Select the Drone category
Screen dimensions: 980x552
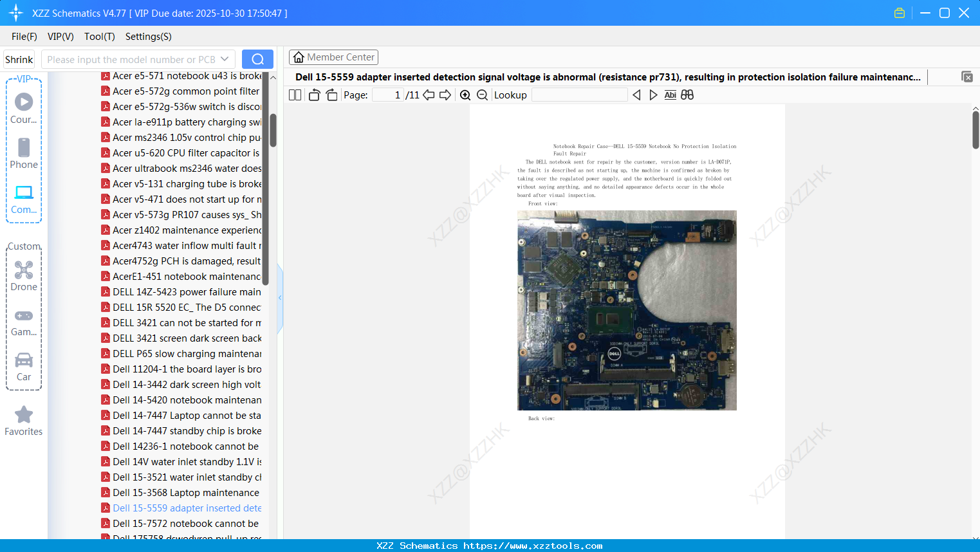pyautogui.click(x=24, y=276)
